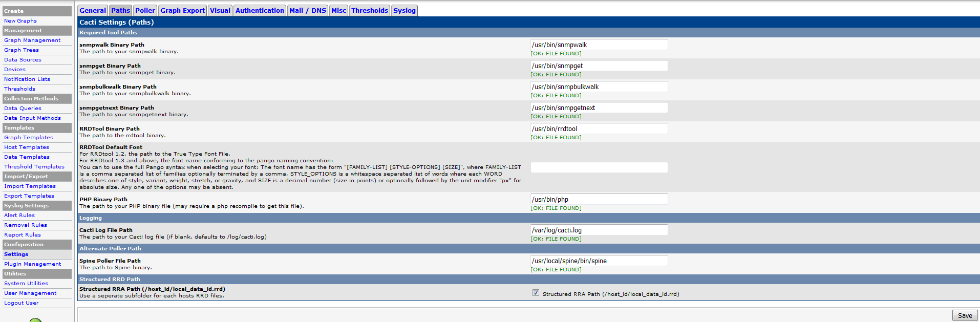Navigate to Graph Management

32,40
